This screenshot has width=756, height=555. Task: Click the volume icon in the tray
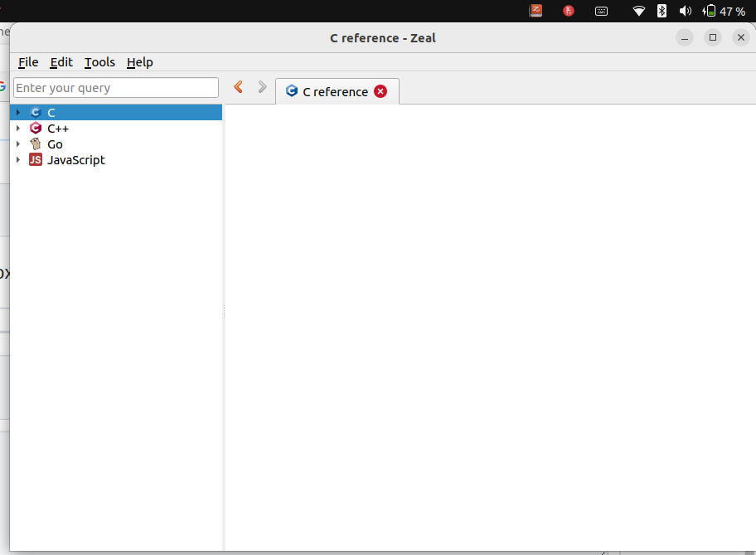[684, 11]
